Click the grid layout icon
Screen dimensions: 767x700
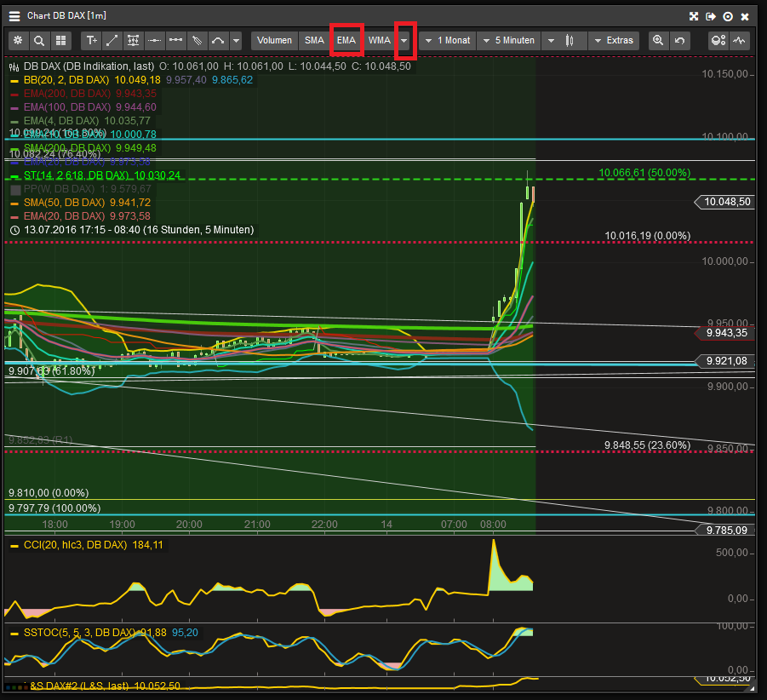click(x=60, y=40)
